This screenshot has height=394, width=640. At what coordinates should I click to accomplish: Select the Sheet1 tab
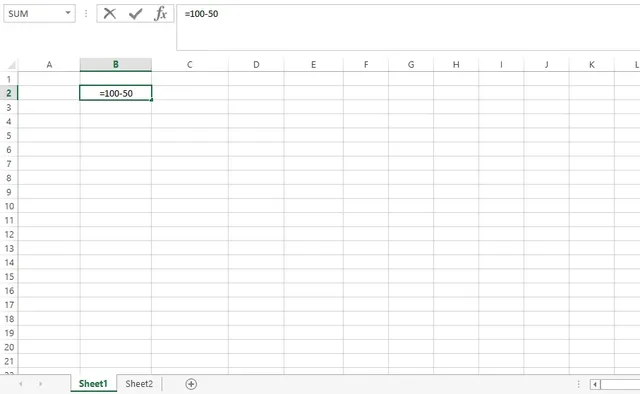(93, 384)
